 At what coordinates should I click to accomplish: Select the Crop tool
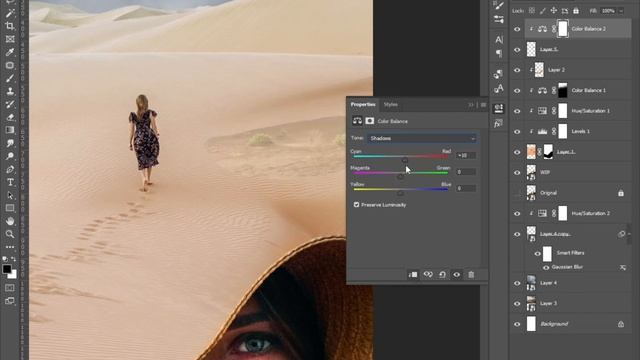point(10,26)
